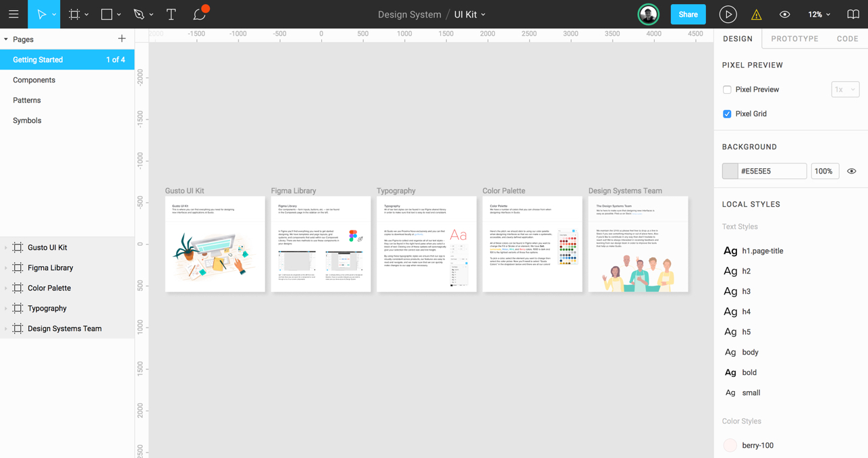
Task: Click the berry-100 color style swatch
Action: (730, 445)
